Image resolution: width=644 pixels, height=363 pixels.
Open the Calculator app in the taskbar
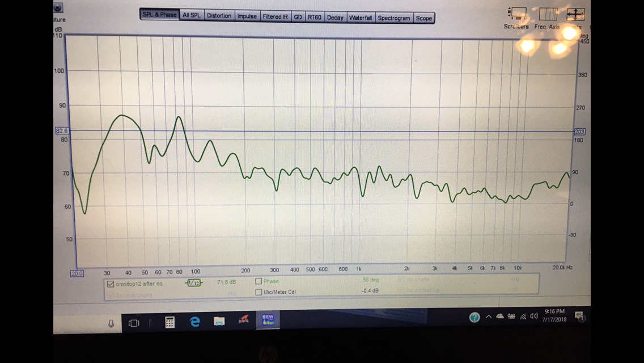[170, 322]
